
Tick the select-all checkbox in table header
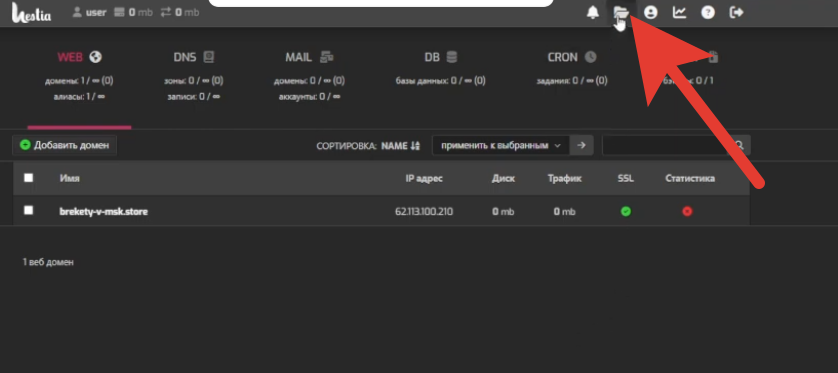coord(28,178)
